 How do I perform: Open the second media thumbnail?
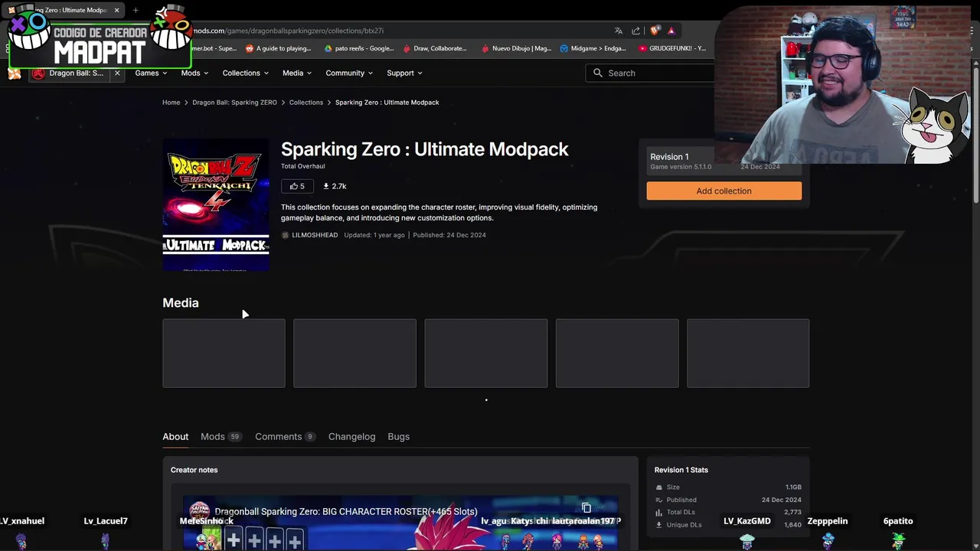tap(354, 353)
